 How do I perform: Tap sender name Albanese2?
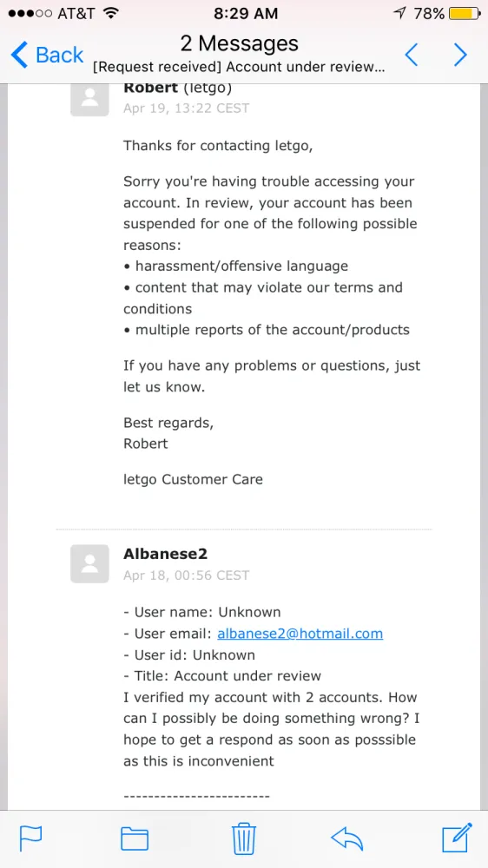[165, 554]
